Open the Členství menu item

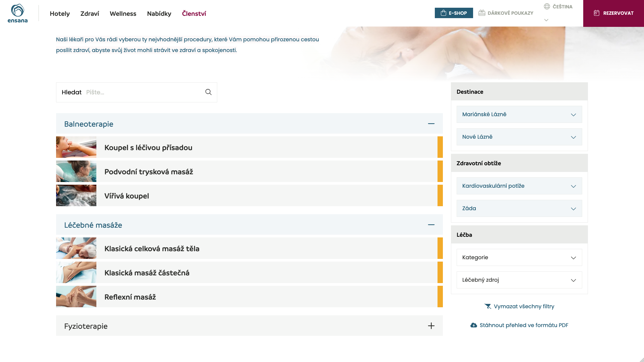[x=194, y=13]
